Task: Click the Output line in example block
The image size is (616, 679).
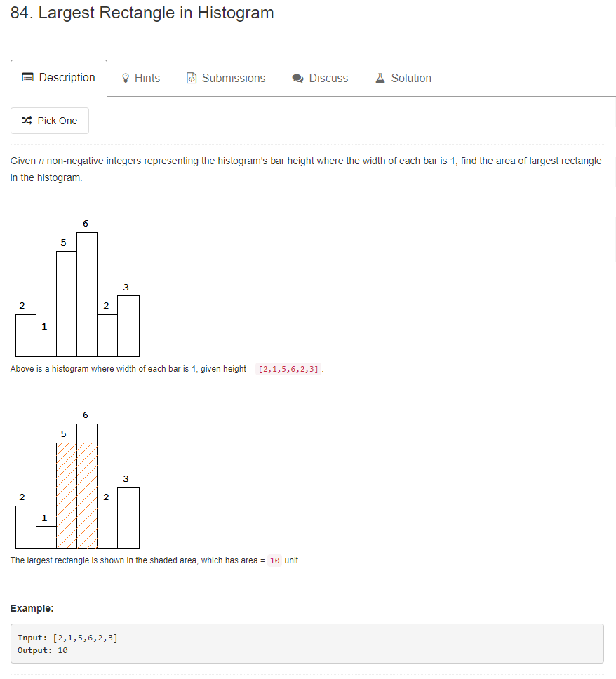Action: (x=43, y=650)
